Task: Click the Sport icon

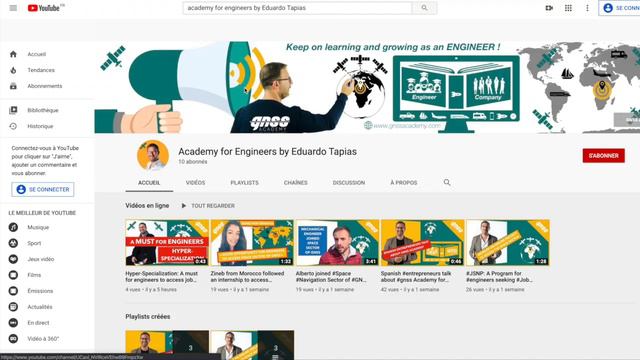Action: pos(13,243)
